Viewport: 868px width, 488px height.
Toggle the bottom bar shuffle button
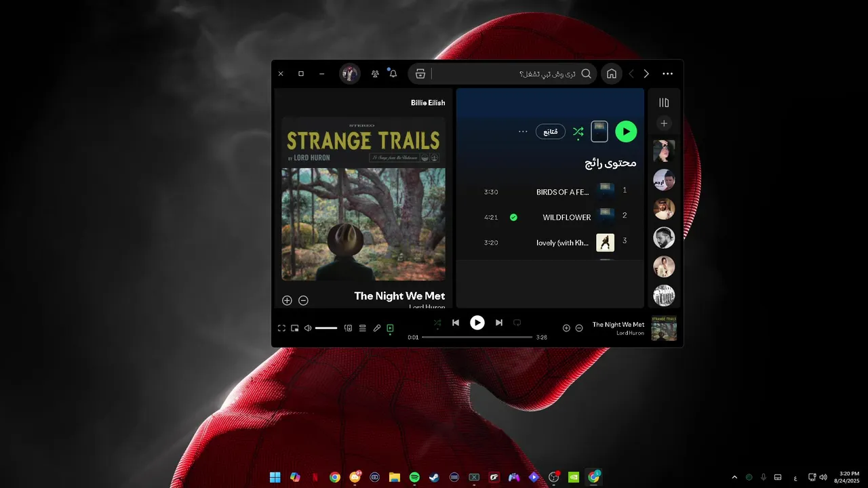(x=437, y=323)
